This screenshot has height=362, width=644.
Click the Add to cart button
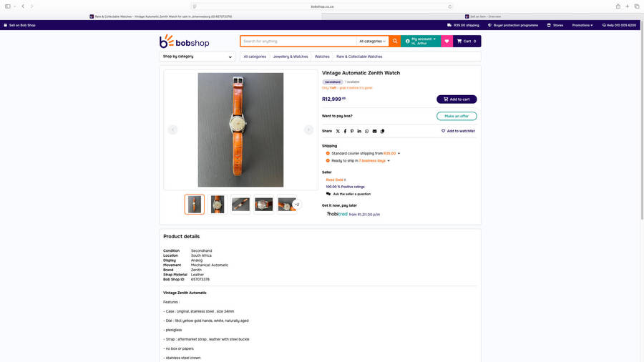click(457, 99)
